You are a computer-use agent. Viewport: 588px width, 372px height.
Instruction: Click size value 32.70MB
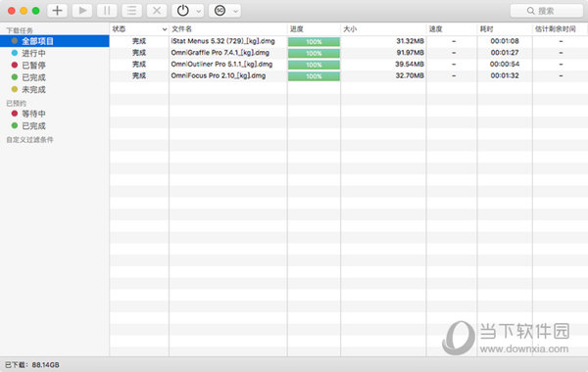coord(410,75)
